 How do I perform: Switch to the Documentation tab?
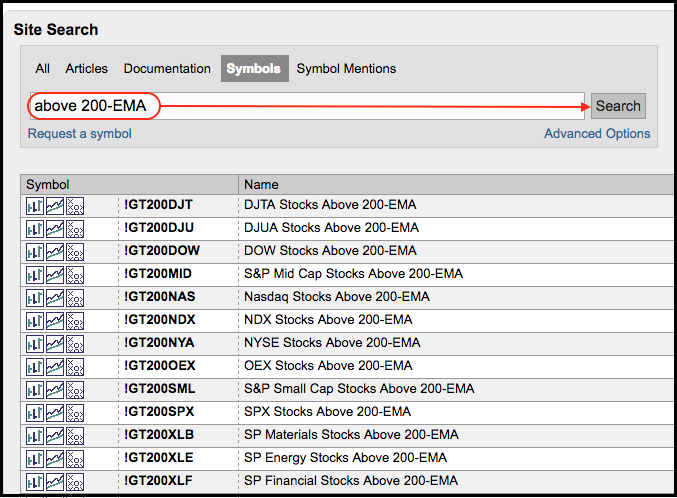(x=167, y=69)
